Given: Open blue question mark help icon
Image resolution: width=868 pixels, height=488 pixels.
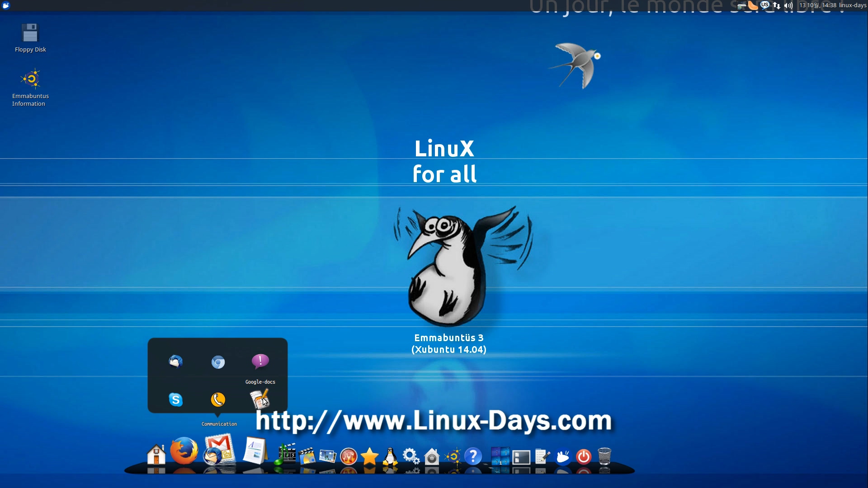Looking at the screenshot, I should point(473,456).
